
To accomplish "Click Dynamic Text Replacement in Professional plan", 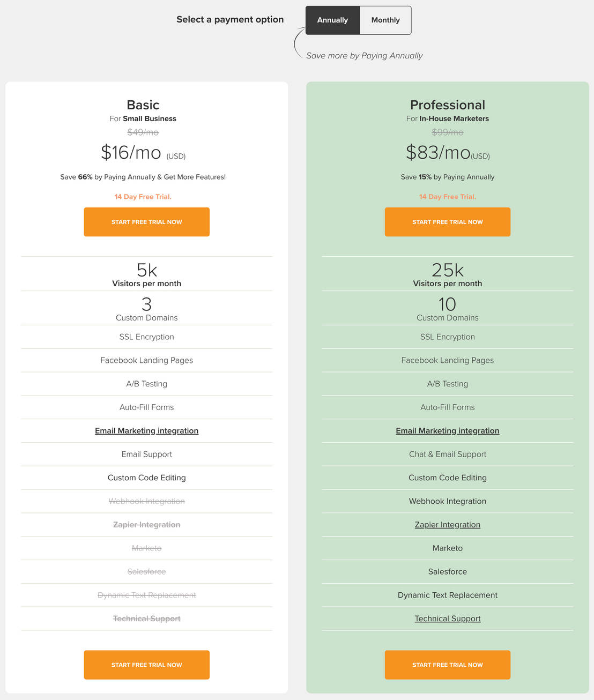I will [447, 595].
